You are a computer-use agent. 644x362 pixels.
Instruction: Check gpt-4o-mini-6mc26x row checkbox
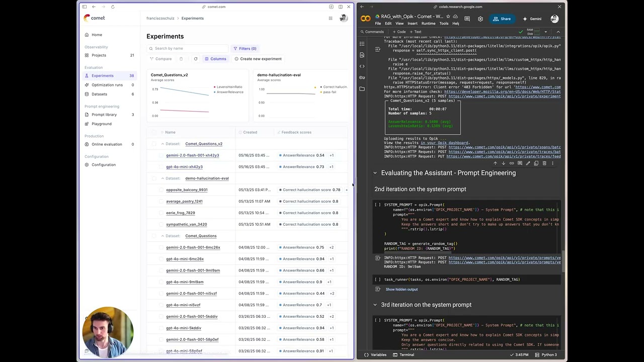pyautogui.click(x=162, y=259)
